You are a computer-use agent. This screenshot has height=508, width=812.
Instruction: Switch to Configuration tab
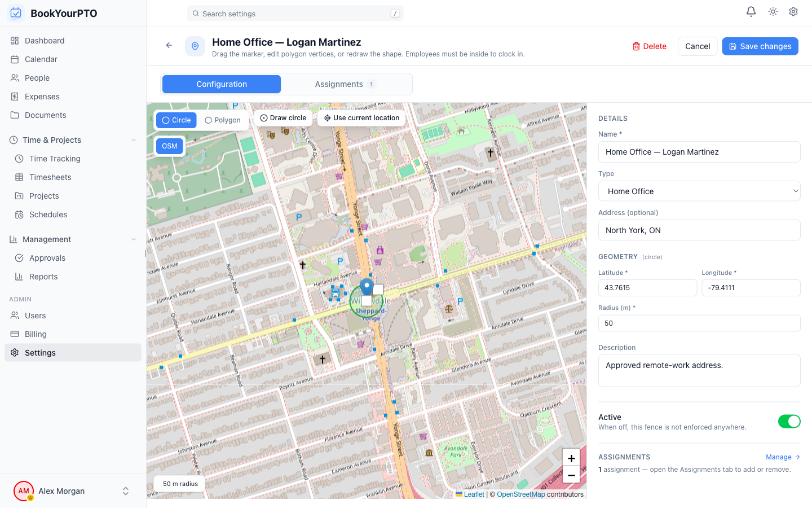point(222,84)
